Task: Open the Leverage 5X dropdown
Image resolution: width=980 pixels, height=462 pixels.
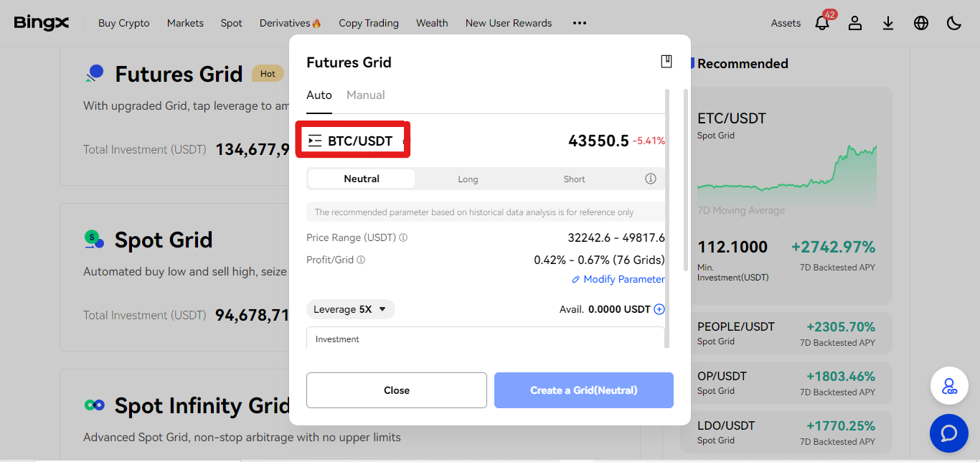Action: pyautogui.click(x=351, y=309)
